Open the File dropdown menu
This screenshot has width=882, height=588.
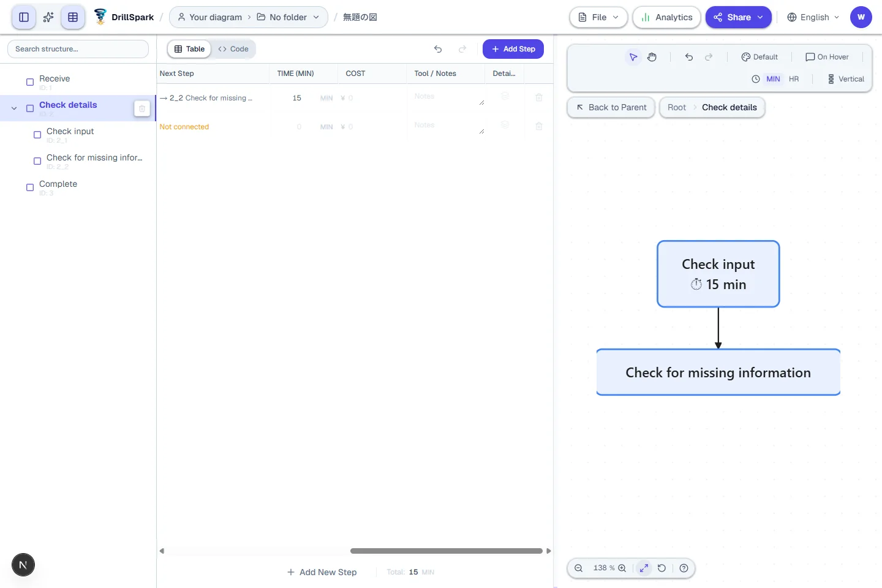click(598, 17)
